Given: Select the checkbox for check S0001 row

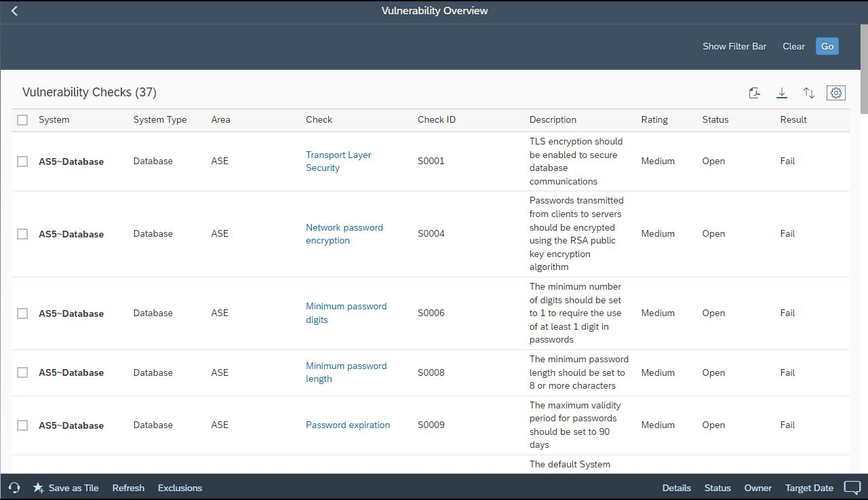Looking at the screenshot, I should tap(22, 161).
